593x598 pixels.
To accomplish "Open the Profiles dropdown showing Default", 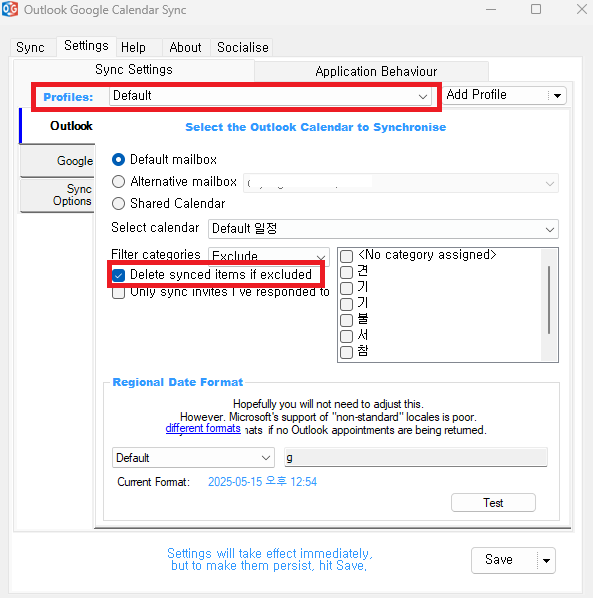I will coord(270,96).
